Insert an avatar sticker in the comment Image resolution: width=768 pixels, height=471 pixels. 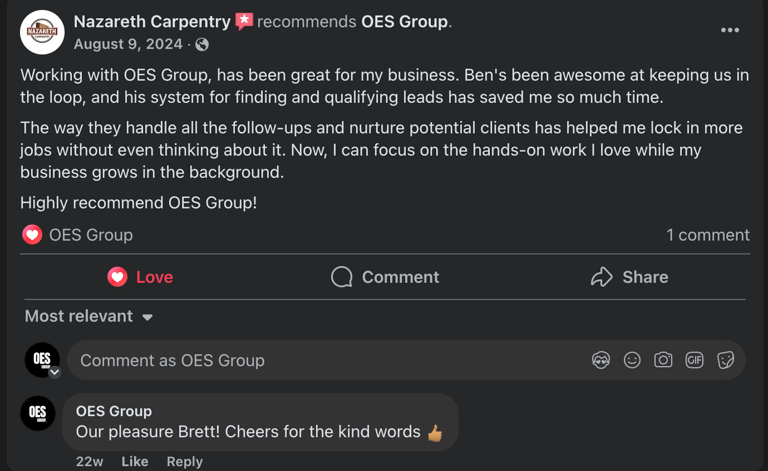pyautogui.click(x=601, y=360)
